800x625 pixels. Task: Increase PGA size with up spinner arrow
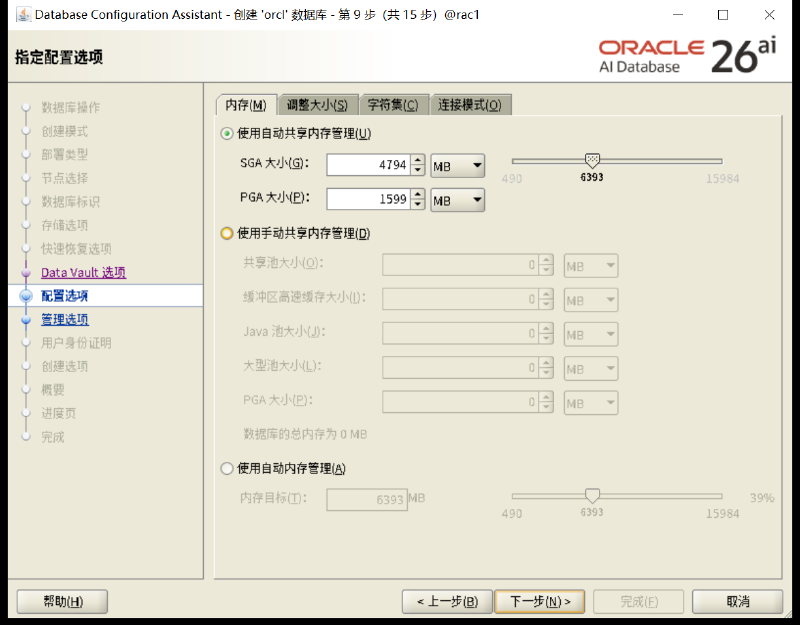click(x=418, y=194)
